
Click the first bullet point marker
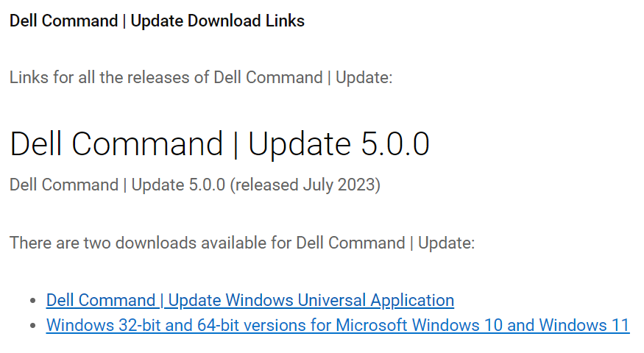[x=32, y=301]
